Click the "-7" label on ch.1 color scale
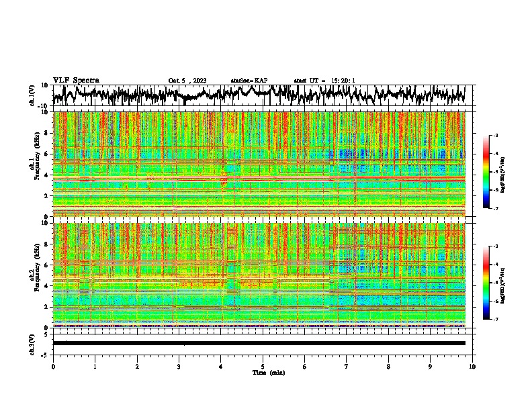532x411 pixels. click(x=496, y=208)
